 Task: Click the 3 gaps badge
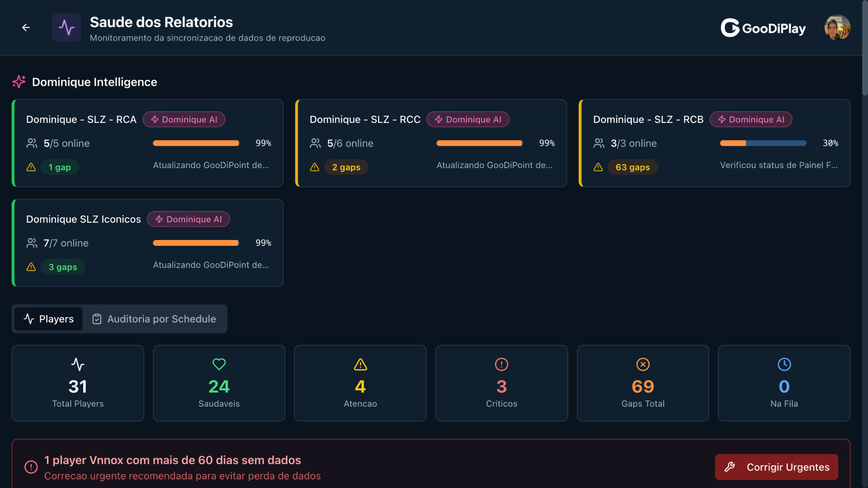tap(63, 267)
